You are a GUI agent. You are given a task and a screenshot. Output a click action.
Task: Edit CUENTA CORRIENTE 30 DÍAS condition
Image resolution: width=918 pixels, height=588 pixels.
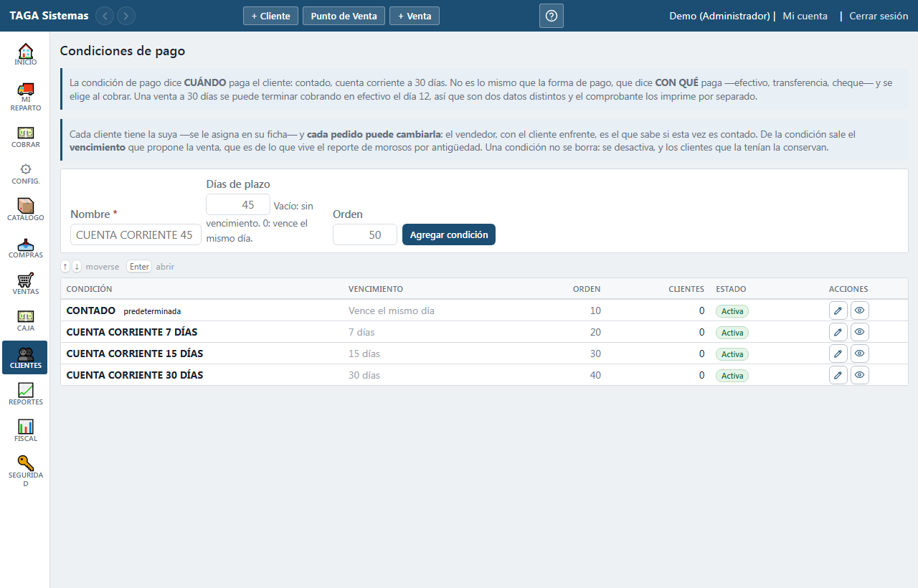[x=838, y=375]
